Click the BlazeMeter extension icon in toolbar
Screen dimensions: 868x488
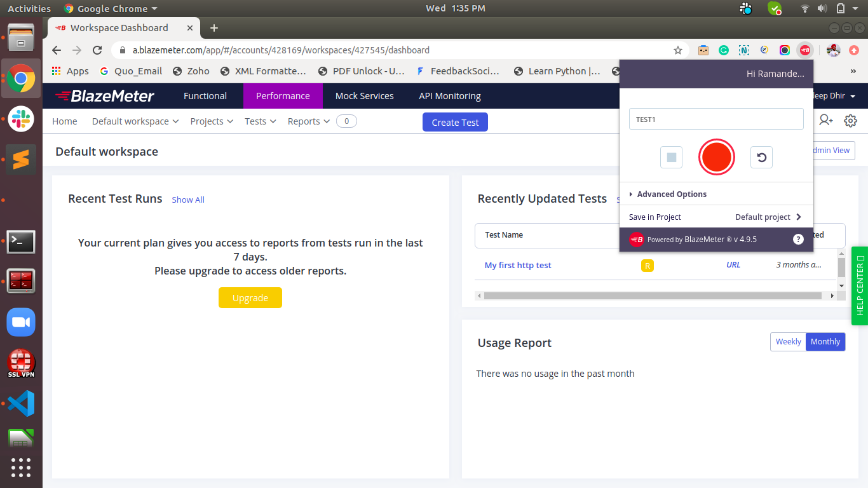click(x=805, y=50)
